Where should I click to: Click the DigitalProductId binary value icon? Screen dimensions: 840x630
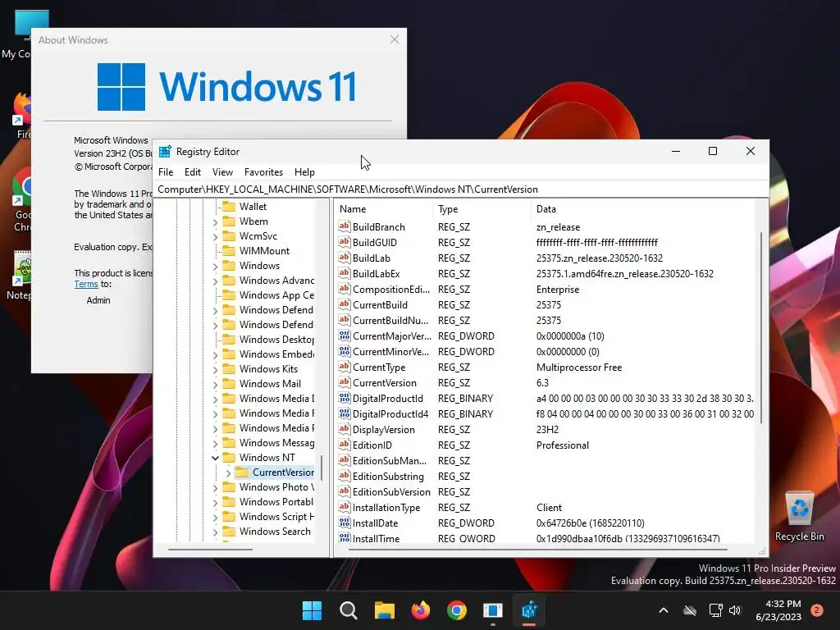[x=344, y=398]
